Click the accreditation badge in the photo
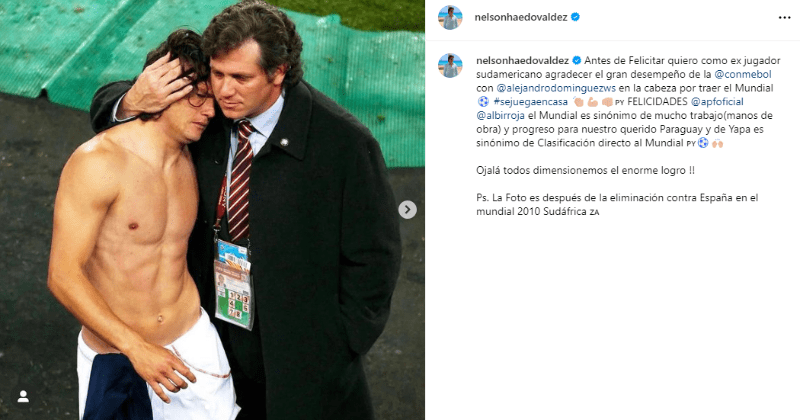800x420 pixels. coord(233,285)
